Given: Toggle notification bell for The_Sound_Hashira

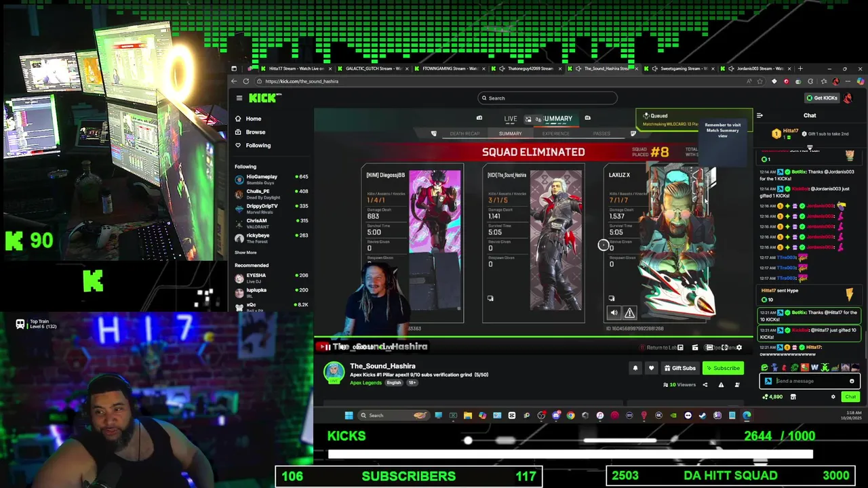Looking at the screenshot, I should click(635, 368).
